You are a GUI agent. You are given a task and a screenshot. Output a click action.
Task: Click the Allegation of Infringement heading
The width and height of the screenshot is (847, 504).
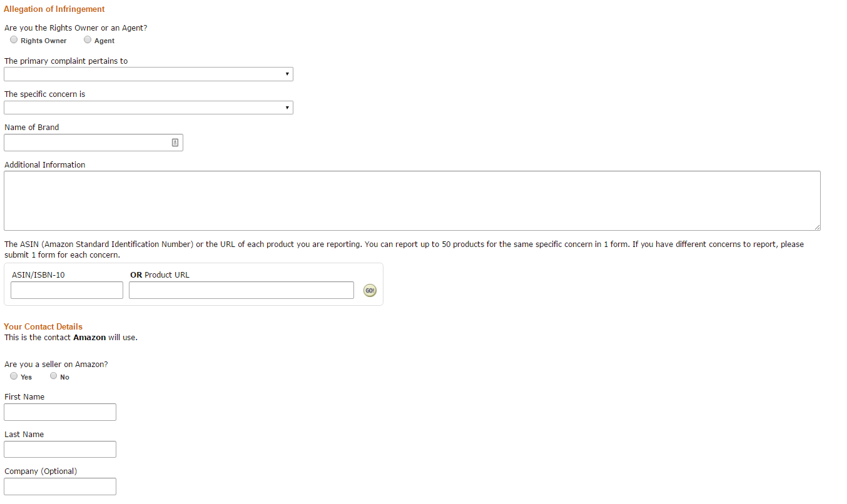(x=54, y=9)
